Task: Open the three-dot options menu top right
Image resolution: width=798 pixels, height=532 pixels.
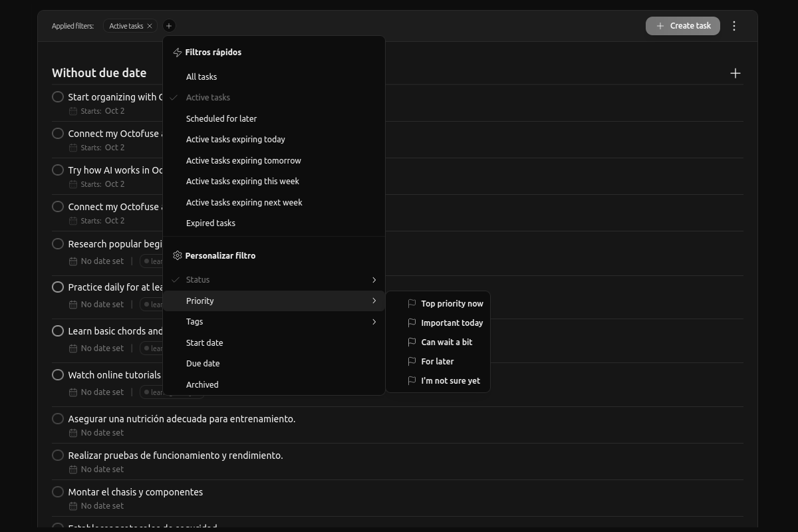Action: pyautogui.click(x=734, y=25)
